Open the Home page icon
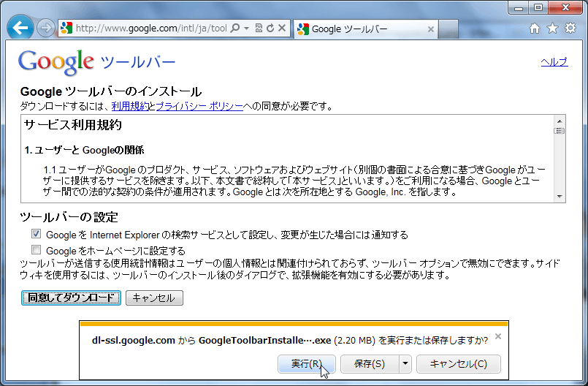 coord(535,29)
